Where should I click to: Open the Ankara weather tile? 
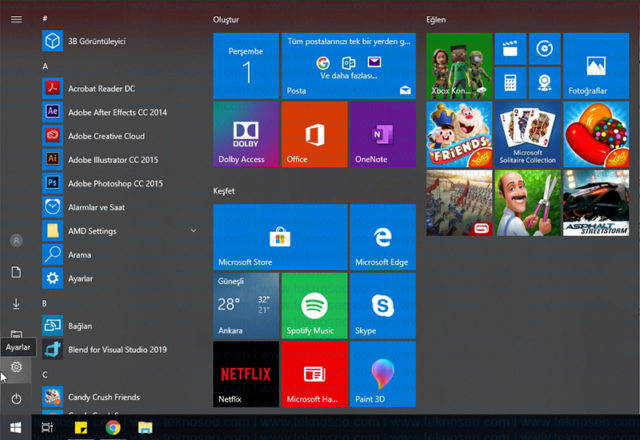click(x=246, y=306)
